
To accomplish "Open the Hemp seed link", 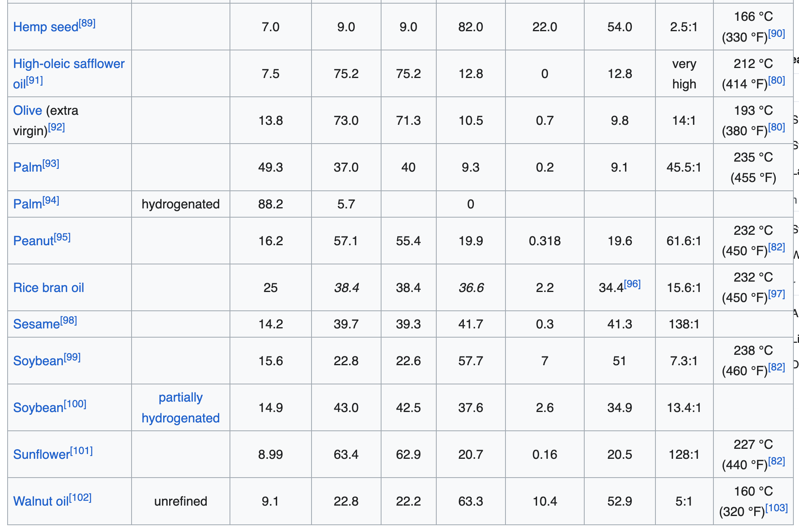I will pos(46,27).
